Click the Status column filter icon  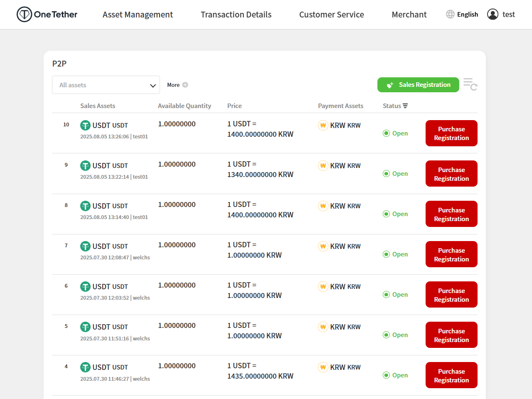[405, 106]
